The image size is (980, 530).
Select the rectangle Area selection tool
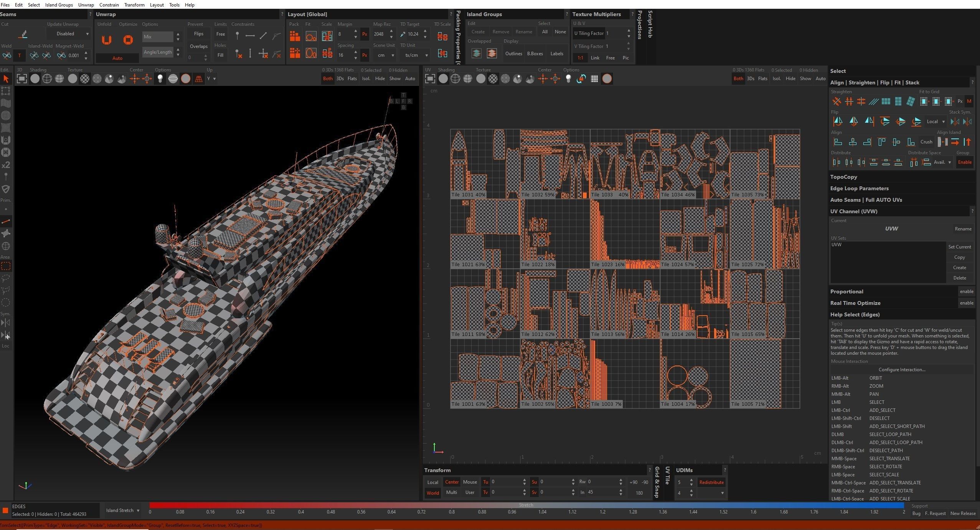tap(6, 266)
